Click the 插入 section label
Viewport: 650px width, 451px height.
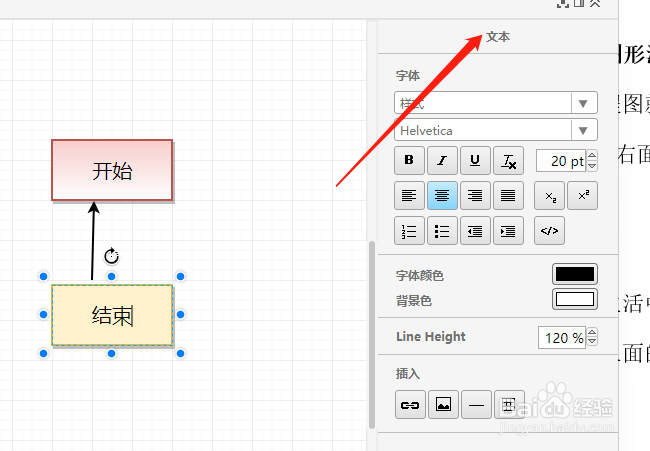[x=408, y=373]
